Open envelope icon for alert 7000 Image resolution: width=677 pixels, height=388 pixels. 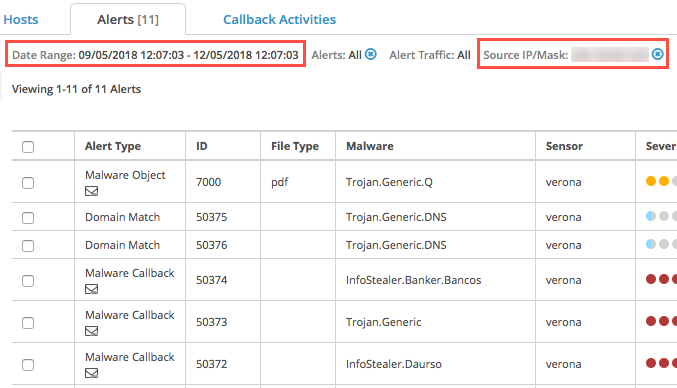pyautogui.click(x=92, y=191)
